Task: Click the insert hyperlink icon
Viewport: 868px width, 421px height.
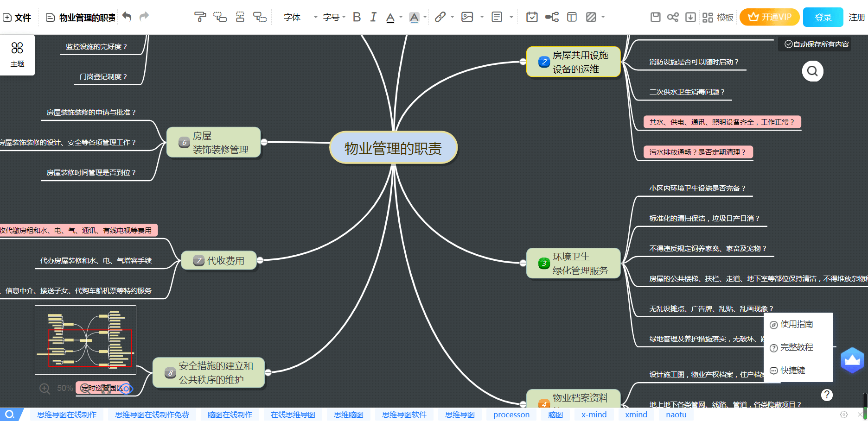Action: (x=440, y=17)
